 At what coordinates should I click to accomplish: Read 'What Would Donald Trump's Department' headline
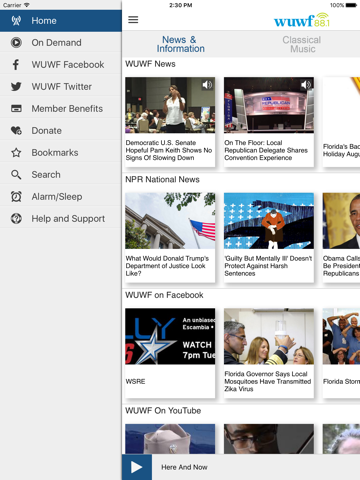tap(167, 266)
